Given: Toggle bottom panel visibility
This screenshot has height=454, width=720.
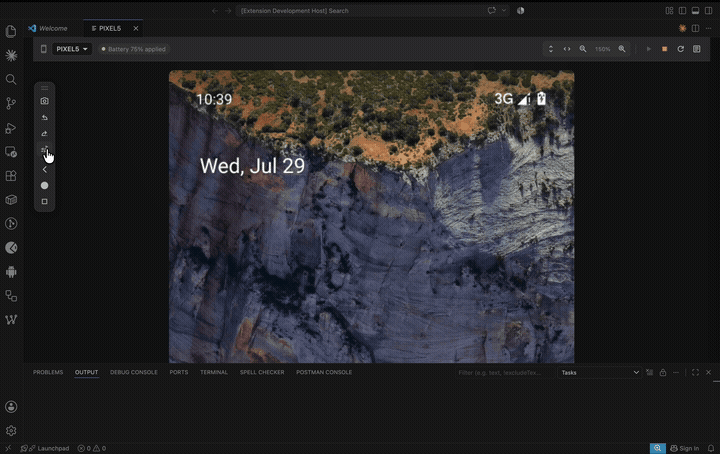Looking at the screenshot, I should [696, 11].
